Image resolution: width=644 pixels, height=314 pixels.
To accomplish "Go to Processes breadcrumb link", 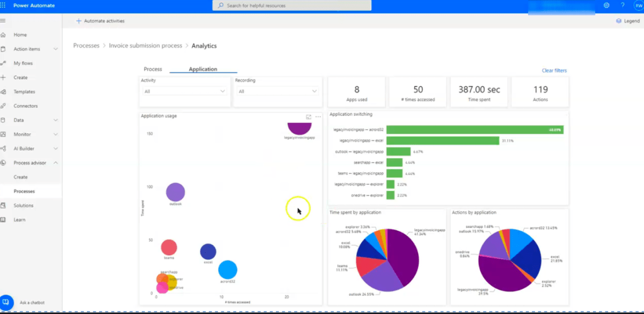I will (x=86, y=46).
